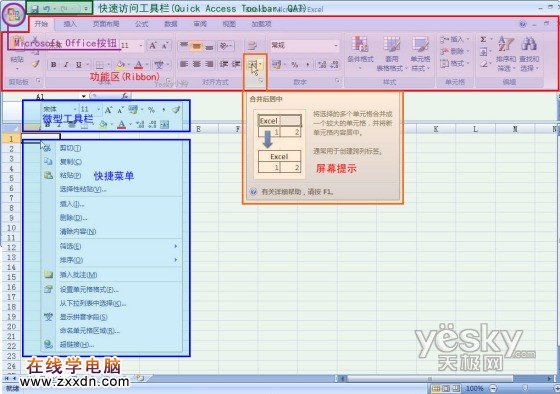560x394 pixels.
Task: Click the fx Insert Function button
Action: pos(125,96)
